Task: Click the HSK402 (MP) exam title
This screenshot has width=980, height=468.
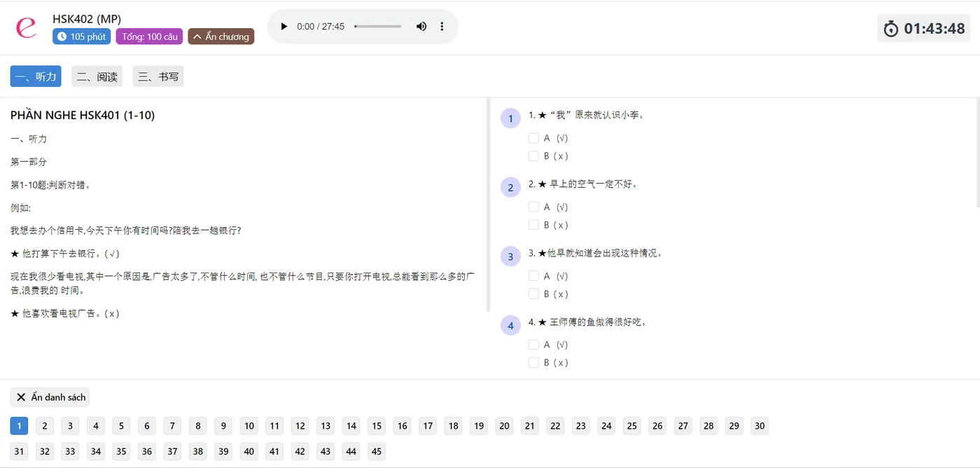Action: point(87,19)
